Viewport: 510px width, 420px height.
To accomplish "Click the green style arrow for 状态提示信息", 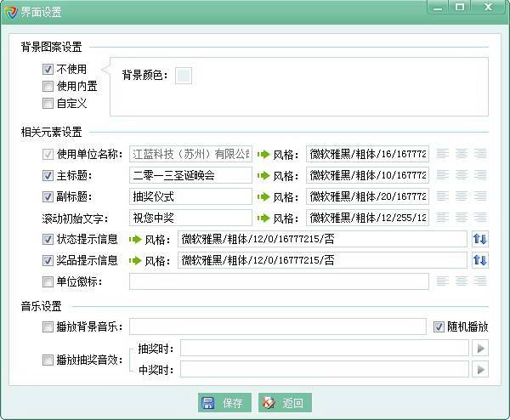I will [x=135, y=239].
